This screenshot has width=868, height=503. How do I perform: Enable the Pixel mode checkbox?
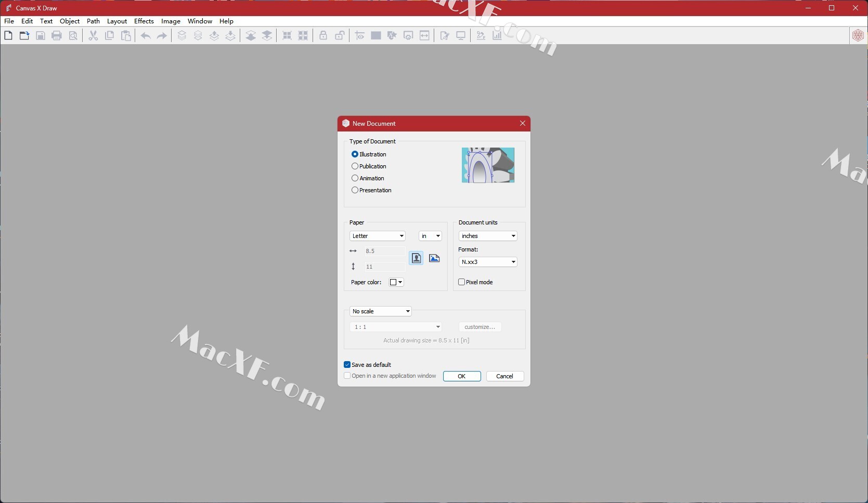coord(475,282)
